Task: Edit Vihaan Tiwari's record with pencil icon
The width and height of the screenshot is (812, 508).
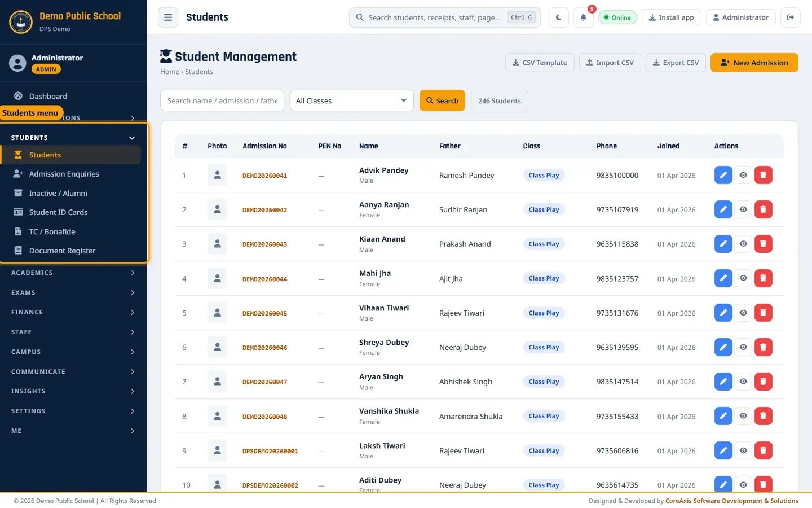Action: coord(723,313)
